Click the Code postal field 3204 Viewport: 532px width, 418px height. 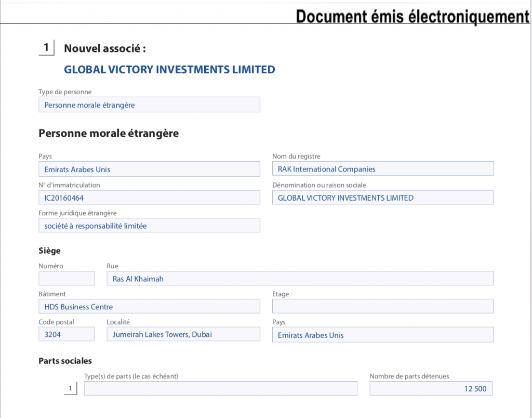point(66,334)
